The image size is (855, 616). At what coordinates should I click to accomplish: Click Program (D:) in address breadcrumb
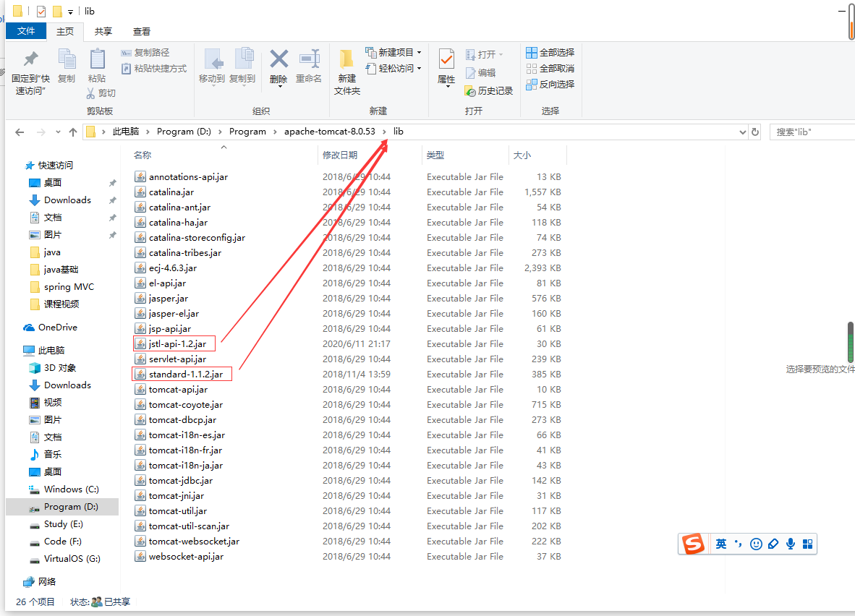(x=184, y=132)
